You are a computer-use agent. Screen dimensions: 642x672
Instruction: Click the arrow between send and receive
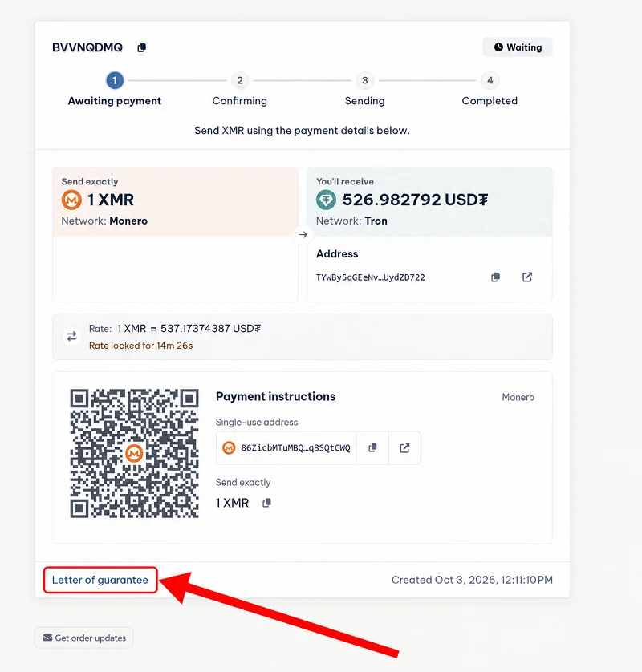click(x=303, y=234)
